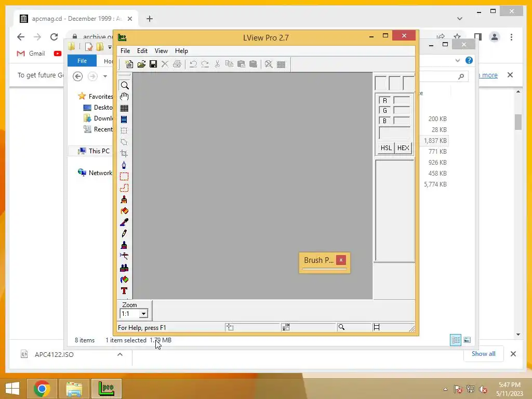Switch Explorer to details view icon
Viewport: 532px width, 399px height.
point(455,340)
